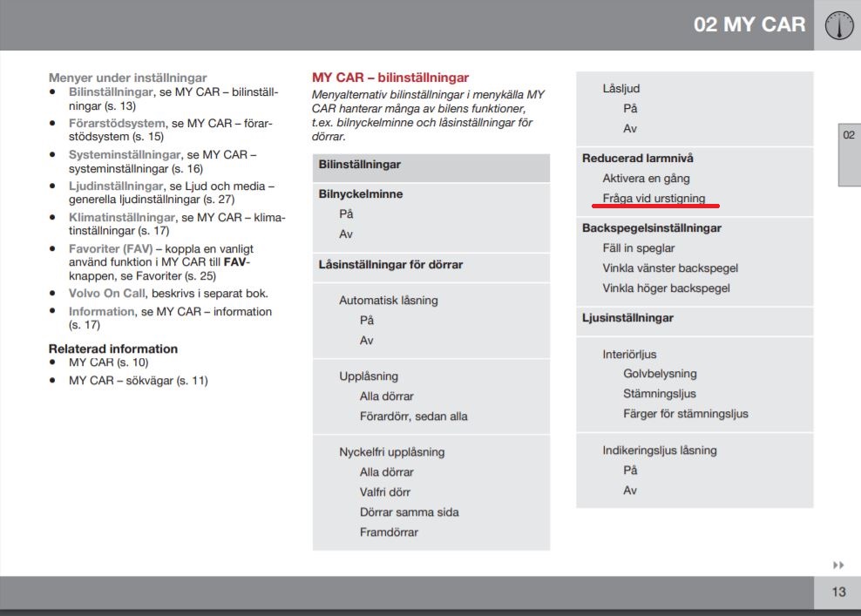
Task: Click the red heading MY CAR – bilinställningar
Action: tap(390, 78)
